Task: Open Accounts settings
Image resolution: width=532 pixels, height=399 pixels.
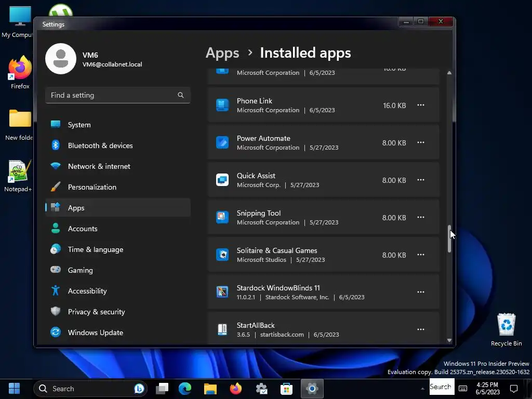Action: 118,229
